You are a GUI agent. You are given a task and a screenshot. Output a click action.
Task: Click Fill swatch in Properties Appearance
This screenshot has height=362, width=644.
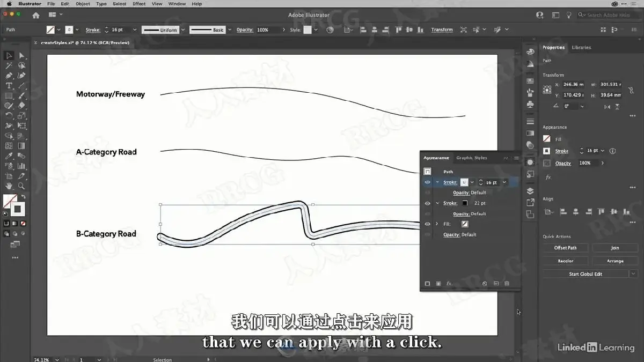547,139
